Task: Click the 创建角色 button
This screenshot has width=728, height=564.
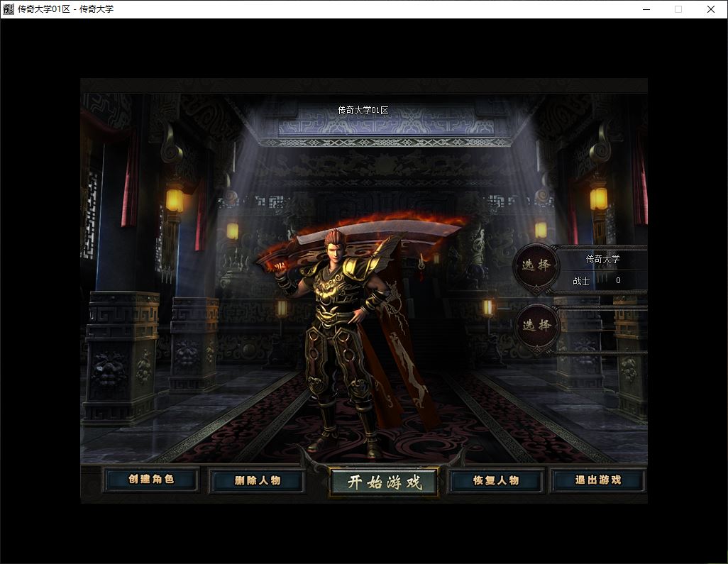Action: point(151,480)
